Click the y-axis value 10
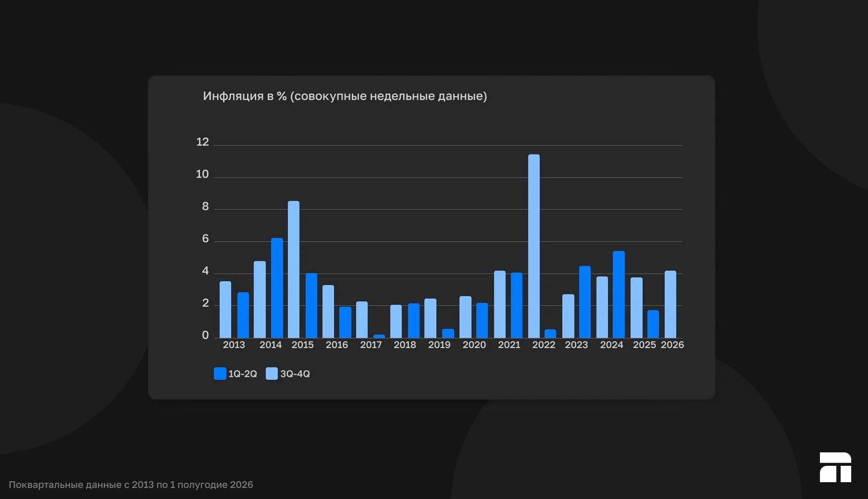Viewport: 868px width, 499px height. 202,174
